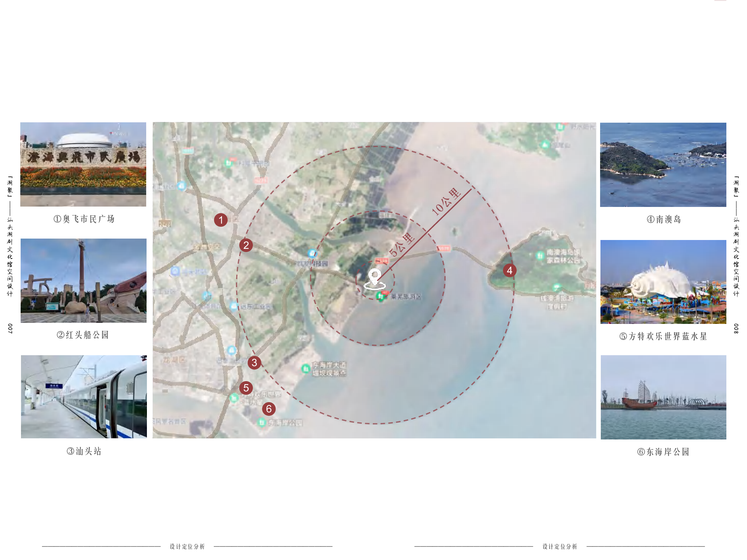Open the shell-shaped 方特欢乐世界蓝水星 photo
The image size is (747, 560).
[x=663, y=282]
